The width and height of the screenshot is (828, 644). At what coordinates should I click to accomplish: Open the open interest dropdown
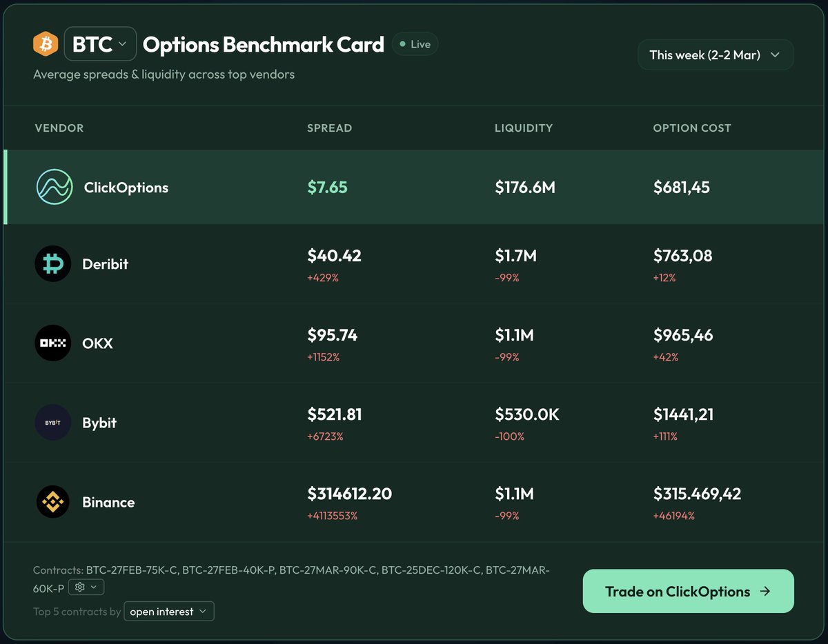pyautogui.click(x=169, y=611)
